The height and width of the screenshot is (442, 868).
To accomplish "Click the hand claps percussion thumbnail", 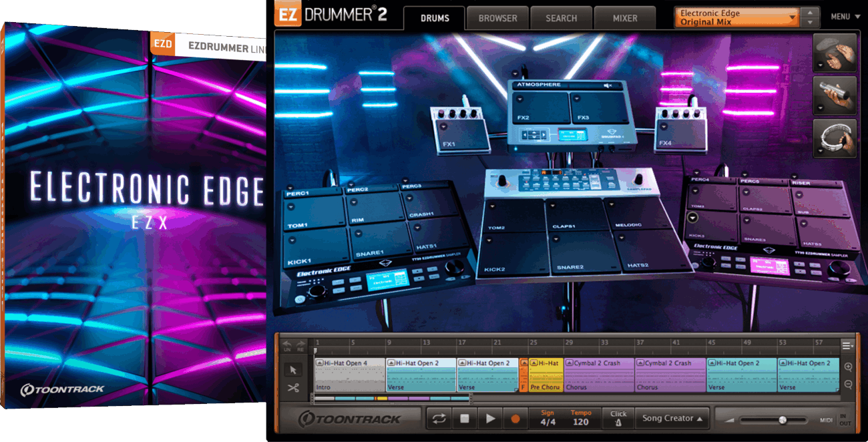I will pos(835,53).
